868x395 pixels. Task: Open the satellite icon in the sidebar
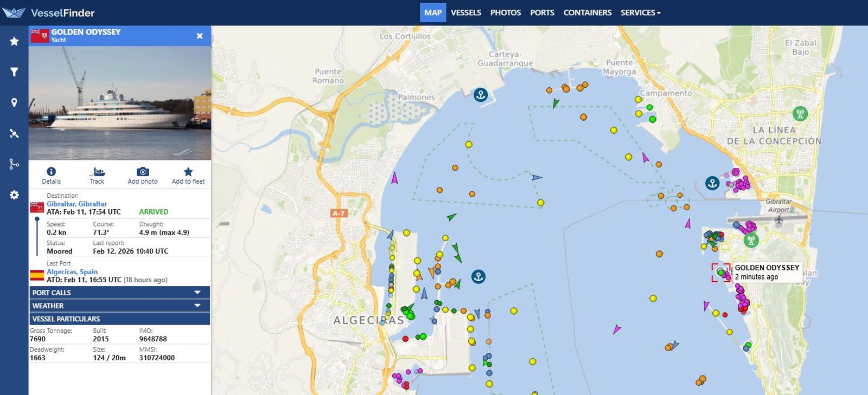coord(14,133)
